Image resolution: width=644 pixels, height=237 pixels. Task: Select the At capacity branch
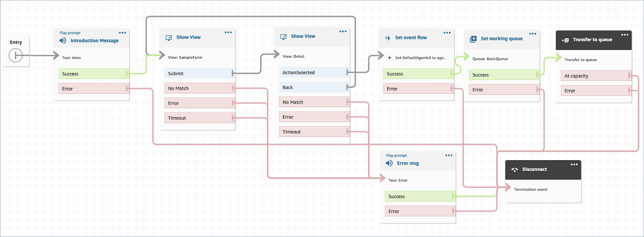tap(595, 76)
